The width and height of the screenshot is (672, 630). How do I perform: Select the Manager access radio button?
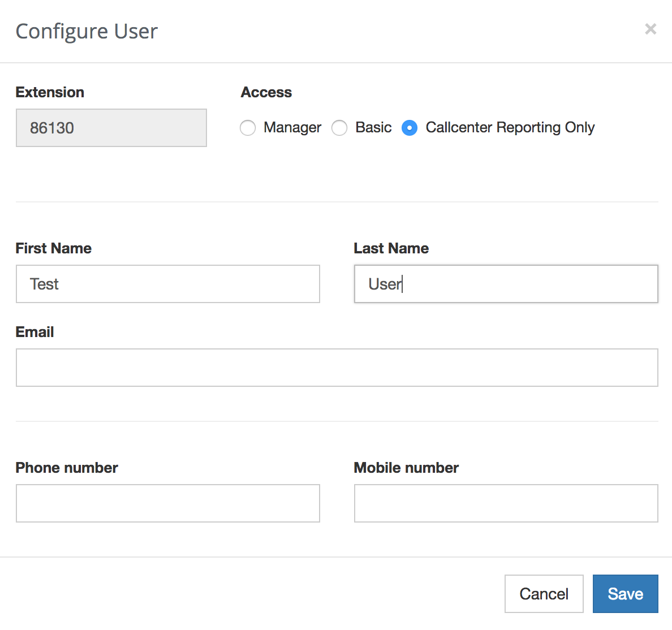coord(248,128)
